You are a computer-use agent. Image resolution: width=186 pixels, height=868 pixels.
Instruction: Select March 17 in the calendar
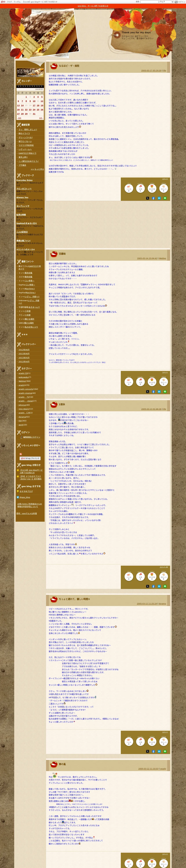pyautogui.click(x=34, y=105)
